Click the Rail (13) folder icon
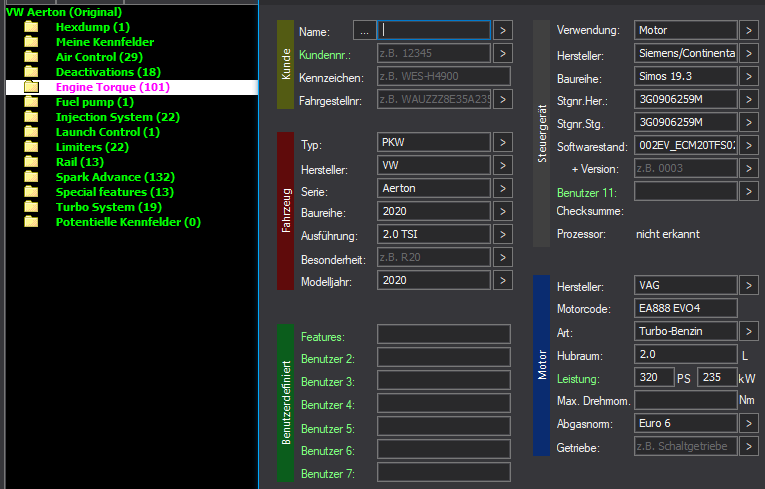 31,162
